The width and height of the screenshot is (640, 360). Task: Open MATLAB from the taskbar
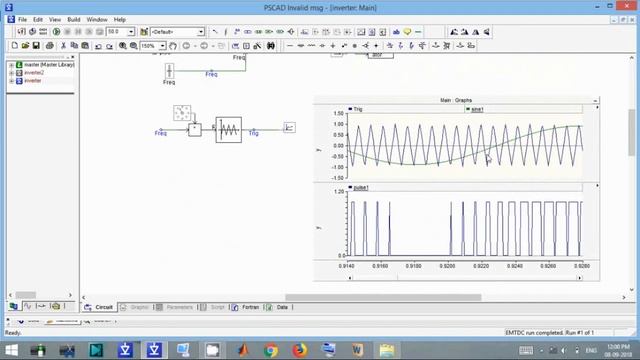242,350
